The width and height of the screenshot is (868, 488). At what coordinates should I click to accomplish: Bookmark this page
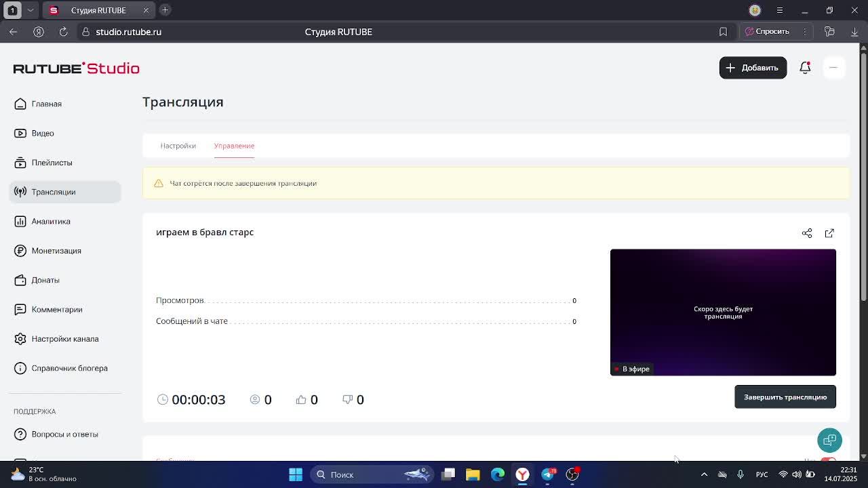[x=723, y=32]
